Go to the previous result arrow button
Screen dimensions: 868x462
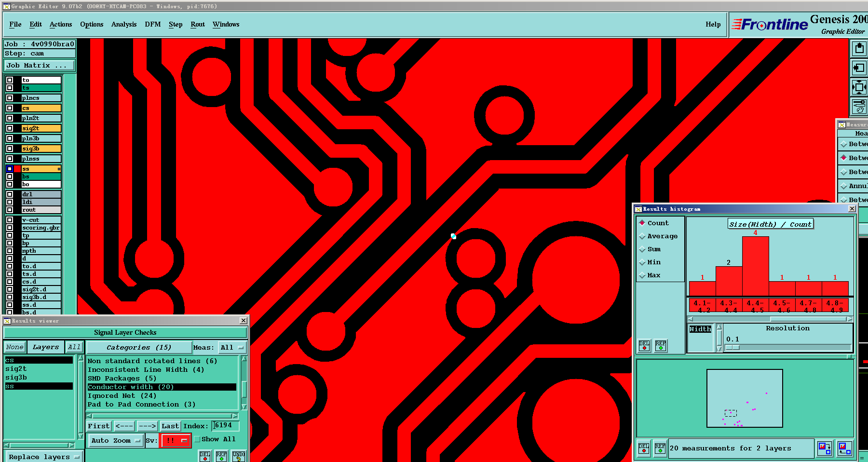[x=124, y=426]
